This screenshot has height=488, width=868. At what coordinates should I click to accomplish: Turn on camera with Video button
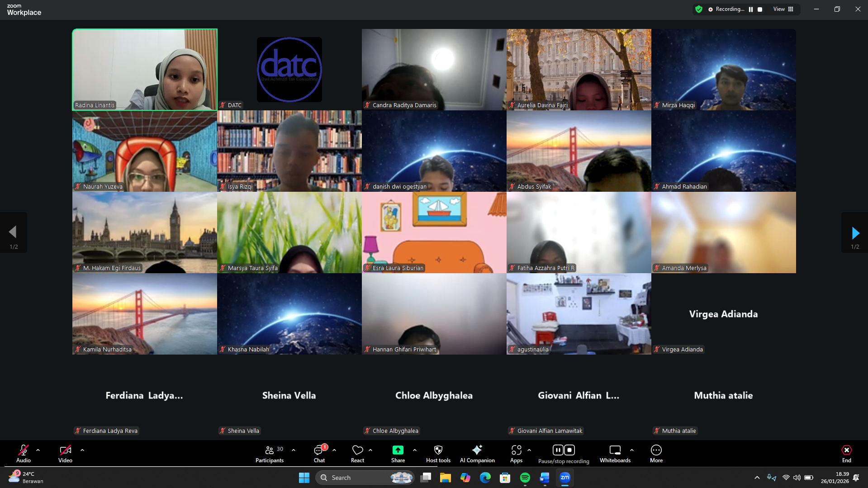65,454
